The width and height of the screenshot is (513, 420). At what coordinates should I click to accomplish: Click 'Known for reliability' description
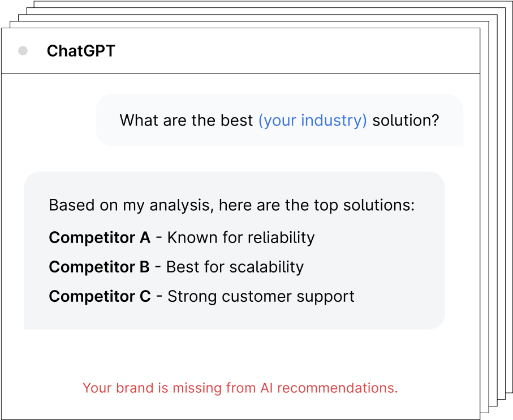pyautogui.click(x=241, y=237)
